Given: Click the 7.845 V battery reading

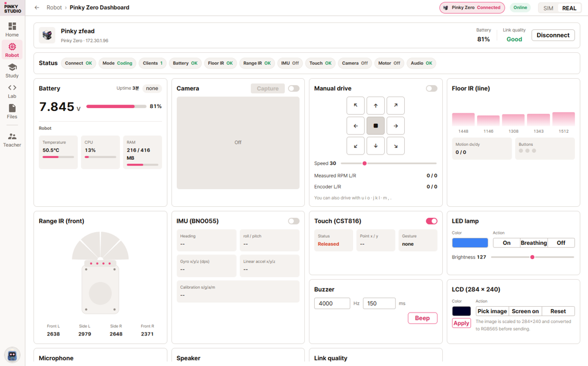Looking at the screenshot, I should click(x=60, y=107).
